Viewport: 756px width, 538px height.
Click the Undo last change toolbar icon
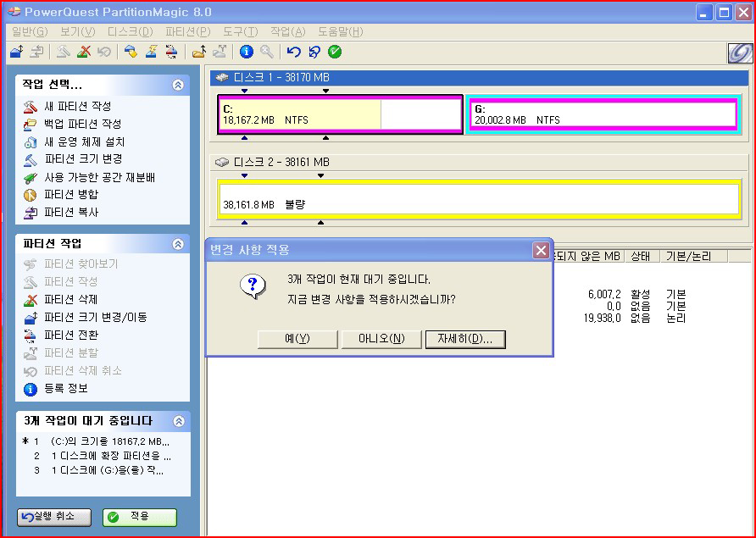point(293,52)
